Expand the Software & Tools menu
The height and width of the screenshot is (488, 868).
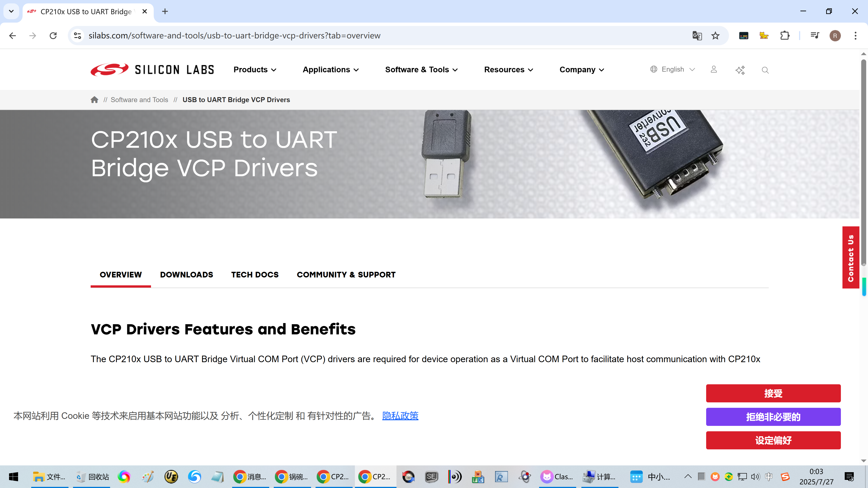[421, 70]
